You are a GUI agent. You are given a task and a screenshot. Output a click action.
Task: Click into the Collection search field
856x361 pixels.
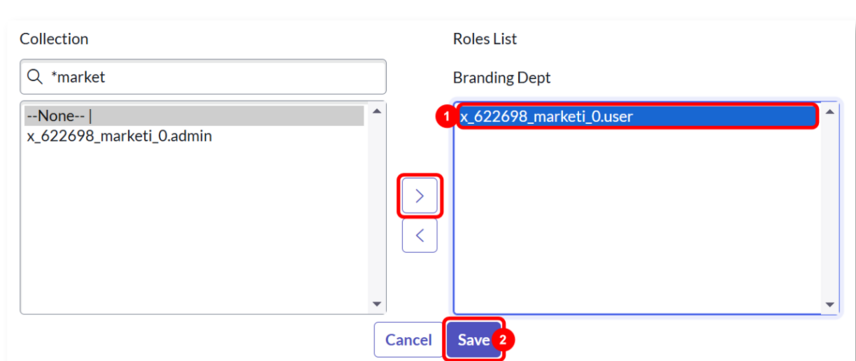(203, 77)
